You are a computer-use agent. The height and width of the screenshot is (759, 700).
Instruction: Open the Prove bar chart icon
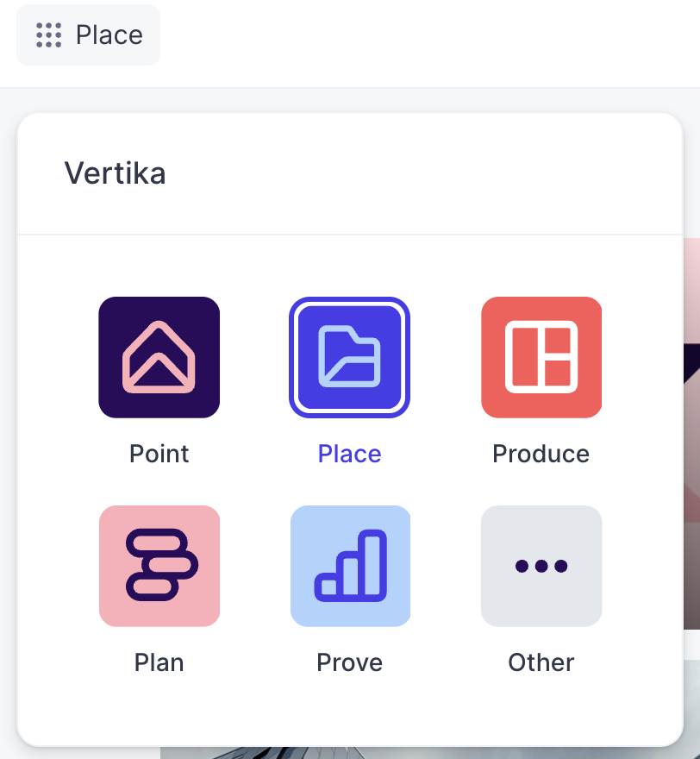pos(349,566)
